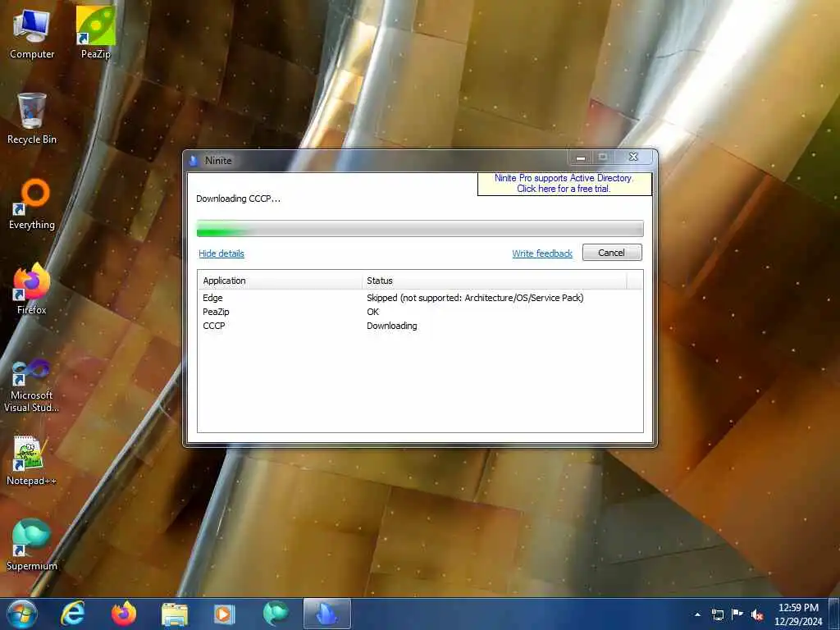Open the Write feedback link

coord(542,253)
